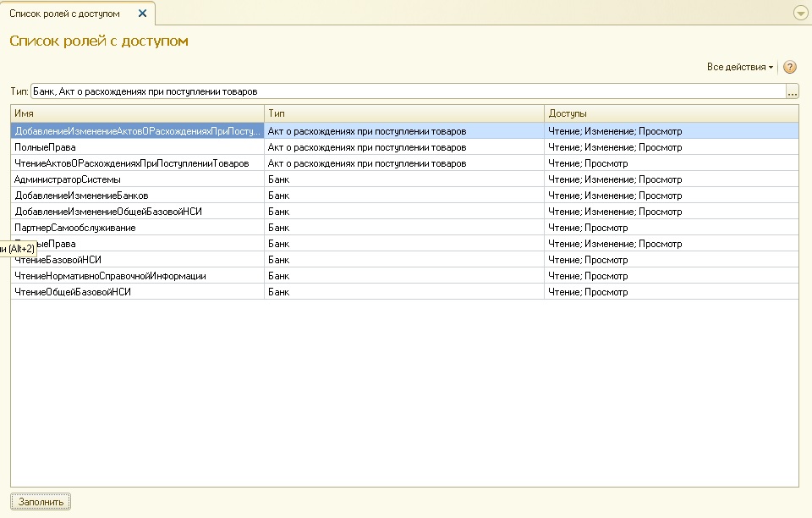Select row "ЧтениеАктовОРасхожденияхПриПоступленииТоваров"
This screenshot has height=518, width=812.
click(404, 163)
